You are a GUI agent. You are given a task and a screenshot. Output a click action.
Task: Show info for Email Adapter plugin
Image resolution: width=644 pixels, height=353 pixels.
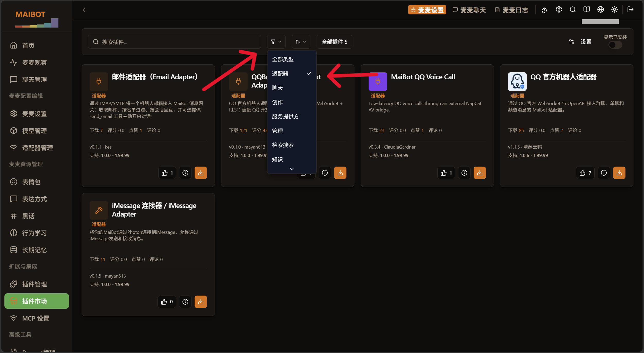click(x=185, y=173)
